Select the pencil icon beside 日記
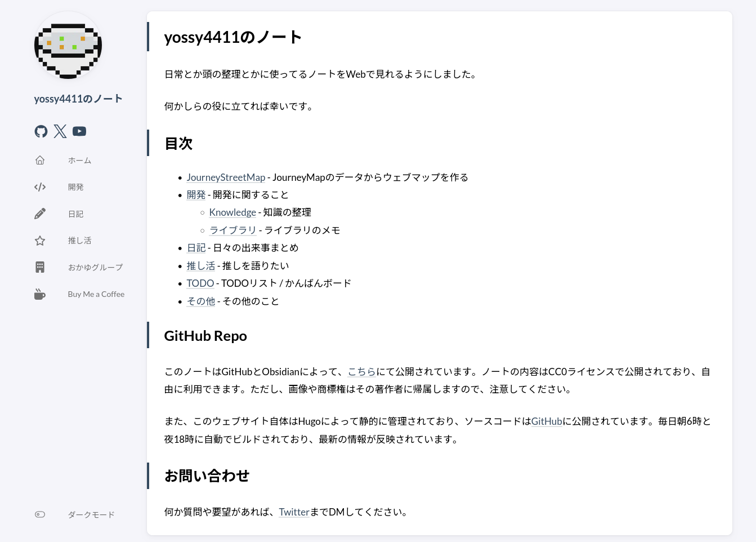Screen dimensions: 756x542 pos(40,214)
